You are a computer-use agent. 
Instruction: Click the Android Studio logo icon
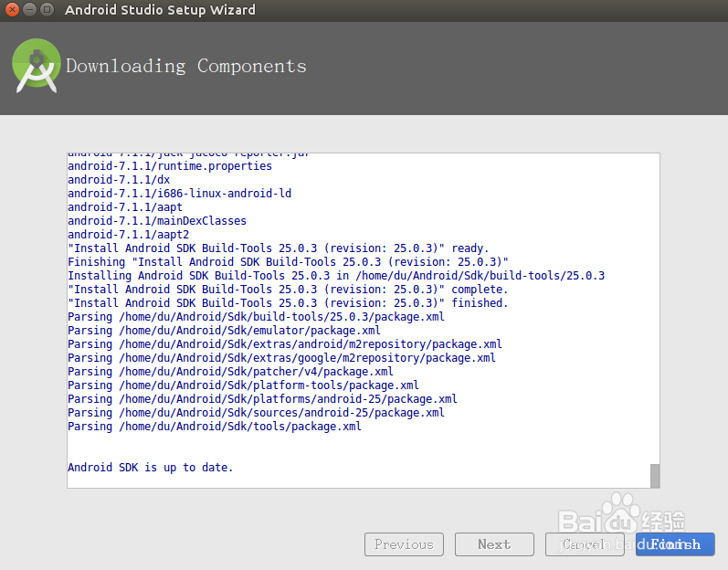point(37,66)
